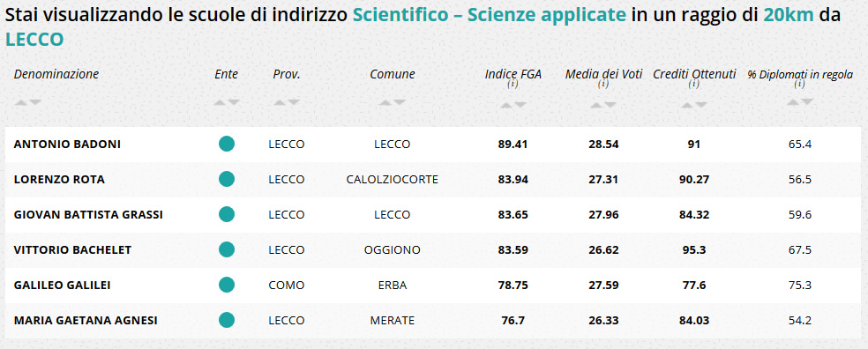This screenshot has height=349, width=868.
Task: Sort Prov. column descending
Action: tap(294, 102)
